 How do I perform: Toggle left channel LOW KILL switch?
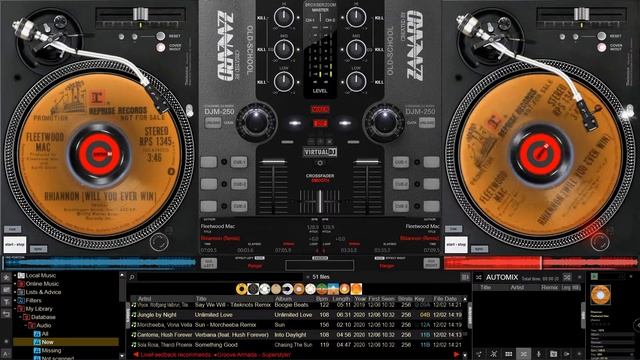(262, 82)
